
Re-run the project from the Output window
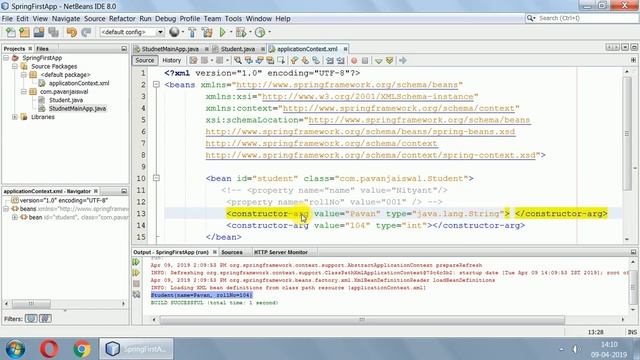coord(136,262)
